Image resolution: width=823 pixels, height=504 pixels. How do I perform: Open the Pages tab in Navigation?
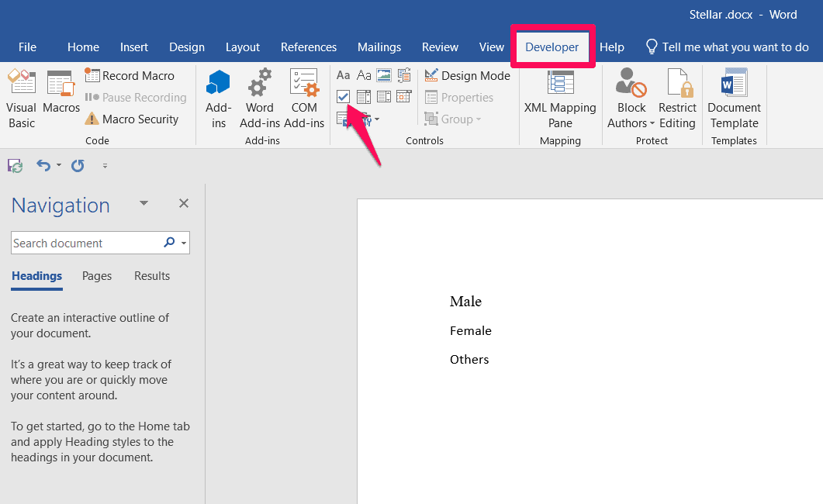(x=96, y=276)
